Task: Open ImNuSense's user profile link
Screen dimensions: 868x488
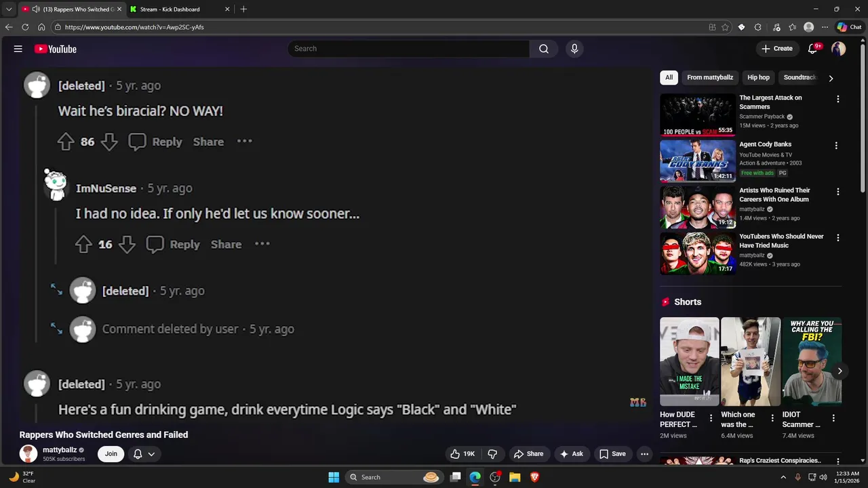Action: click(x=106, y=188)
